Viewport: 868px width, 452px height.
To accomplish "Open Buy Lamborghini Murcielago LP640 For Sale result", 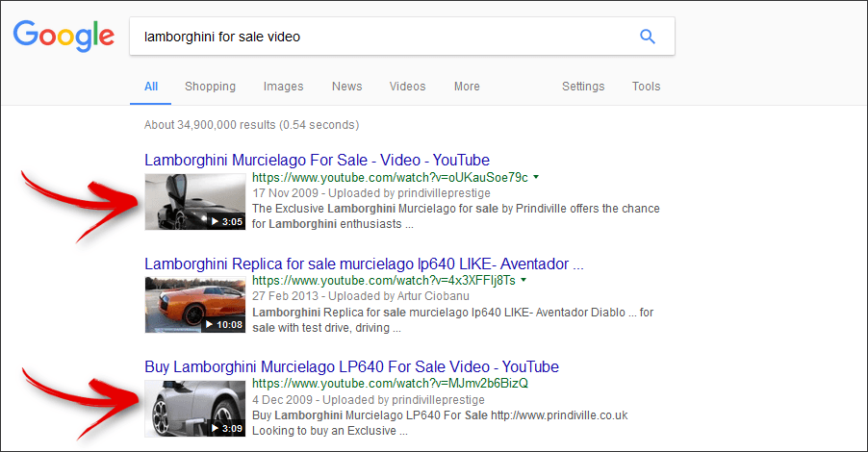I will point(351,366).
